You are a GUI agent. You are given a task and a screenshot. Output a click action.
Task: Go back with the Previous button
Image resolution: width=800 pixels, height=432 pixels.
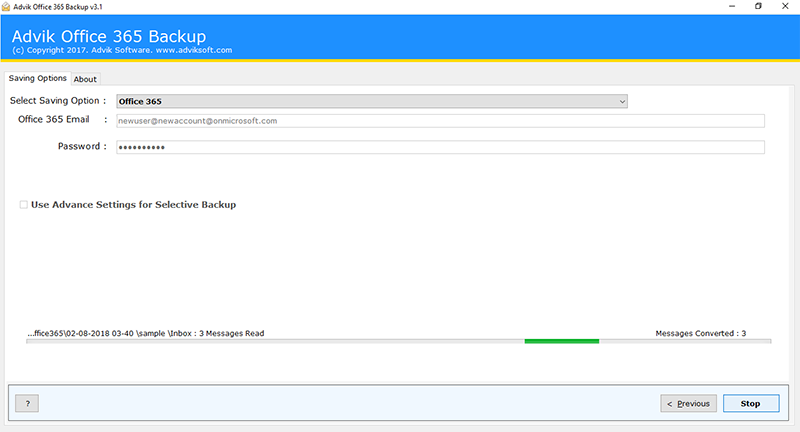688,403
